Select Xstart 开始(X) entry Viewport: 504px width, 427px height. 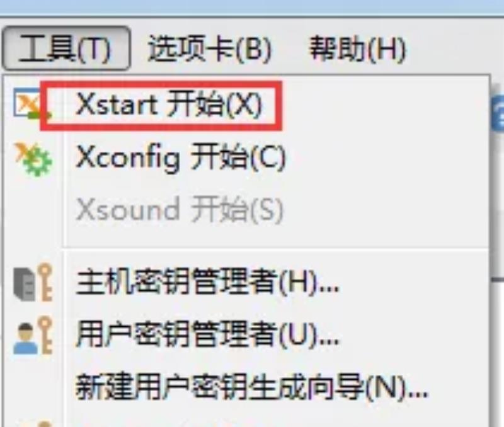point(168,105)
